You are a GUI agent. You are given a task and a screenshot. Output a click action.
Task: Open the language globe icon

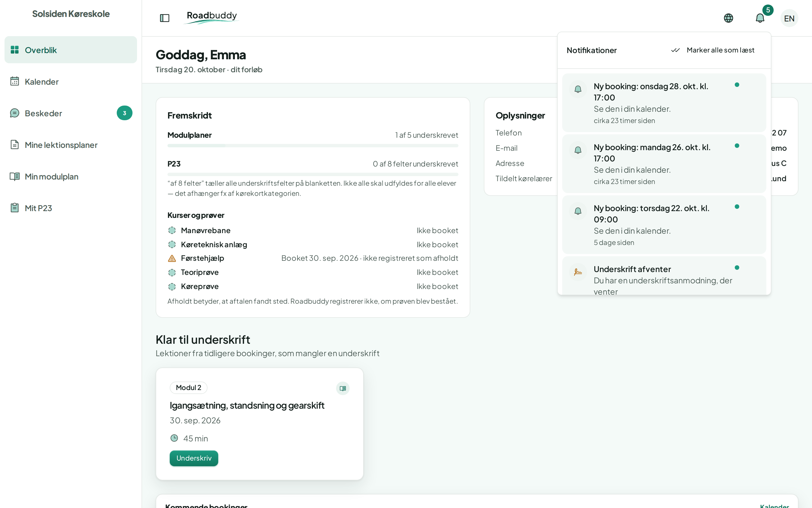(x=728, y=18)
